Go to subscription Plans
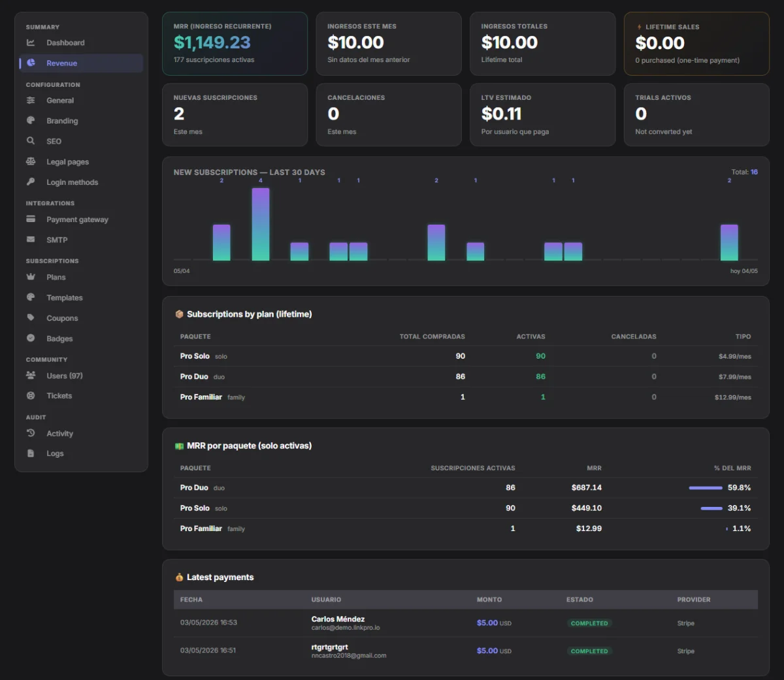 [x=81, y=277]
